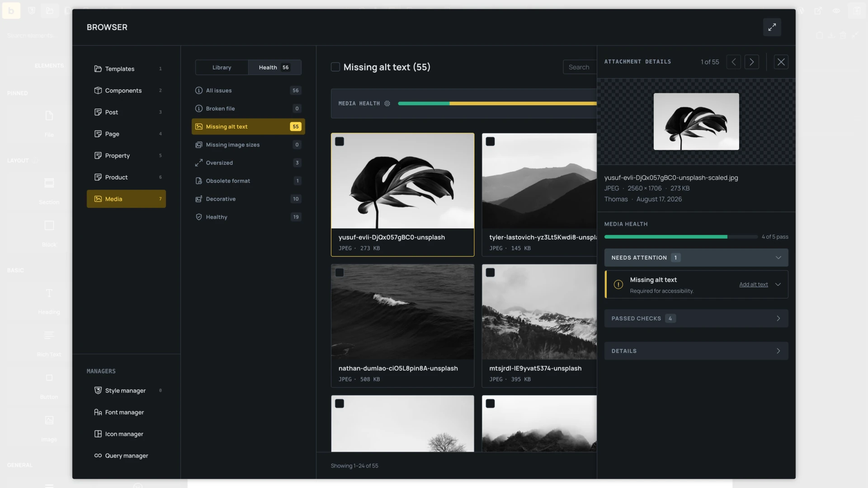Open the Icon manager

[x=126, y=434]
